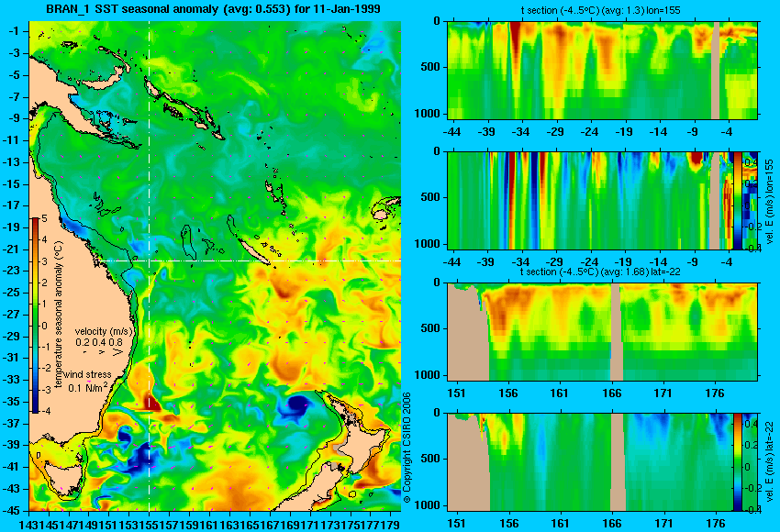Click the '166' tick under the lat=-22 temperature section

[611, 393]
